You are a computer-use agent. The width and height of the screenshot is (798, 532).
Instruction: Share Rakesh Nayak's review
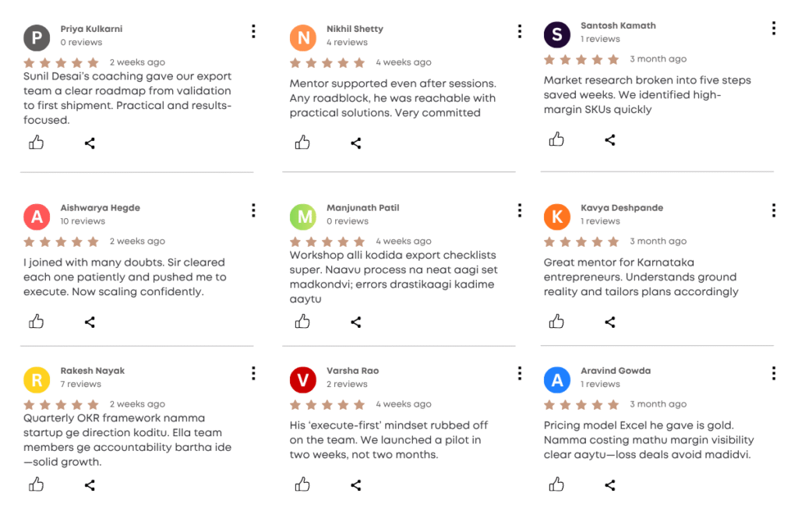tap(90, 485)
